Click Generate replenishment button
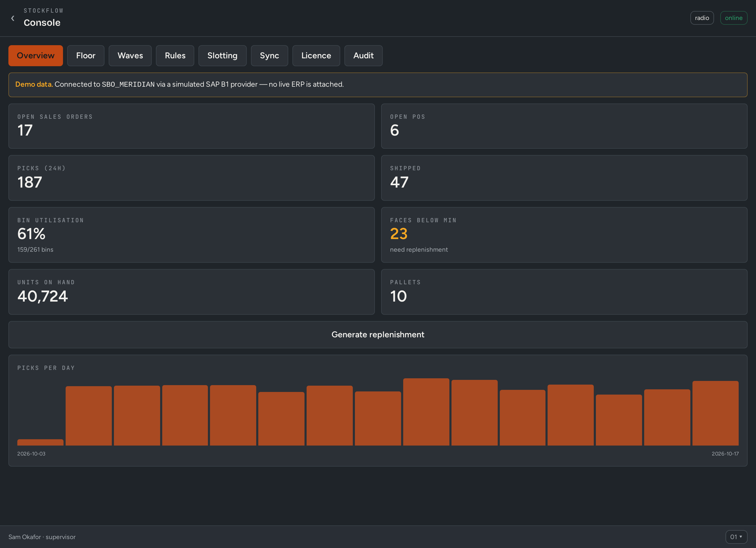756x548 pixels. pyautogui.click(x=378, y=334)
